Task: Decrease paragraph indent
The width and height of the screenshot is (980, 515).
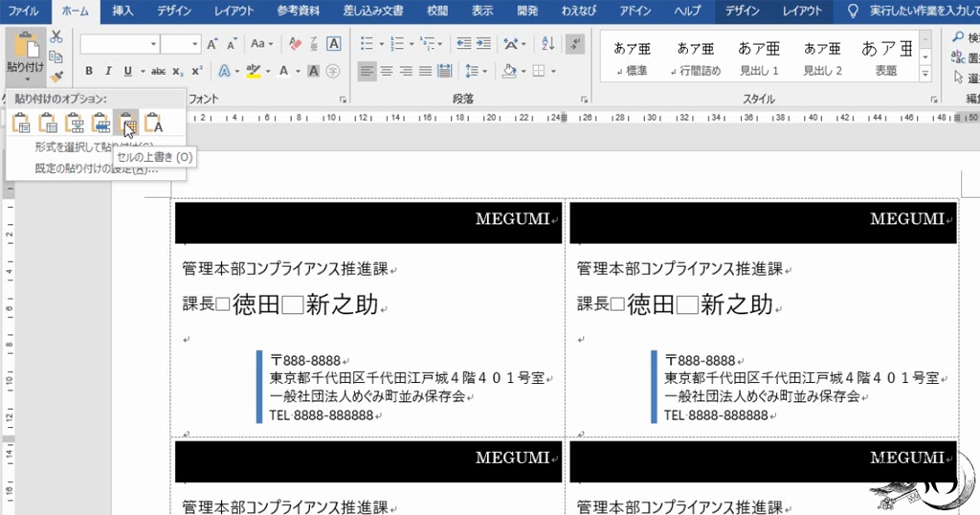Action: (464, 44)
